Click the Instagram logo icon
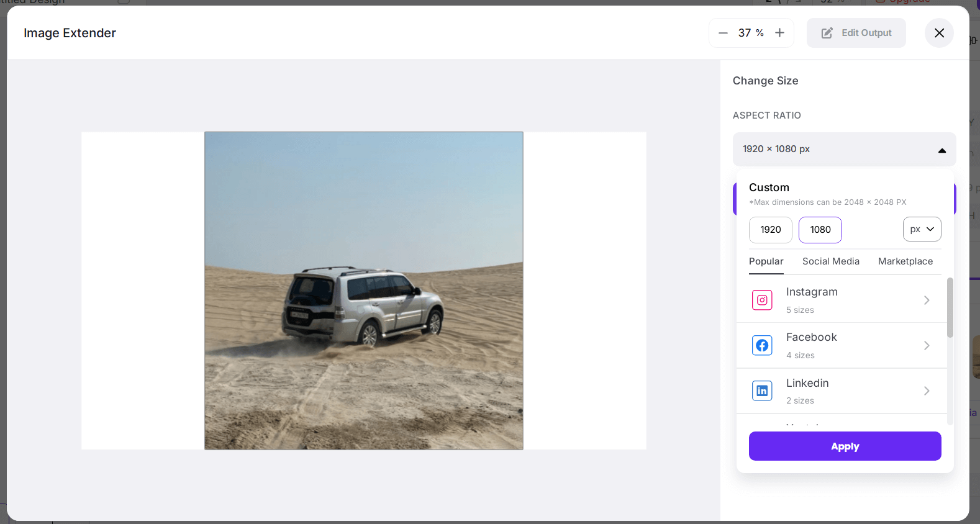The width and height of the screenshot is (980, 524). point(762,300)
